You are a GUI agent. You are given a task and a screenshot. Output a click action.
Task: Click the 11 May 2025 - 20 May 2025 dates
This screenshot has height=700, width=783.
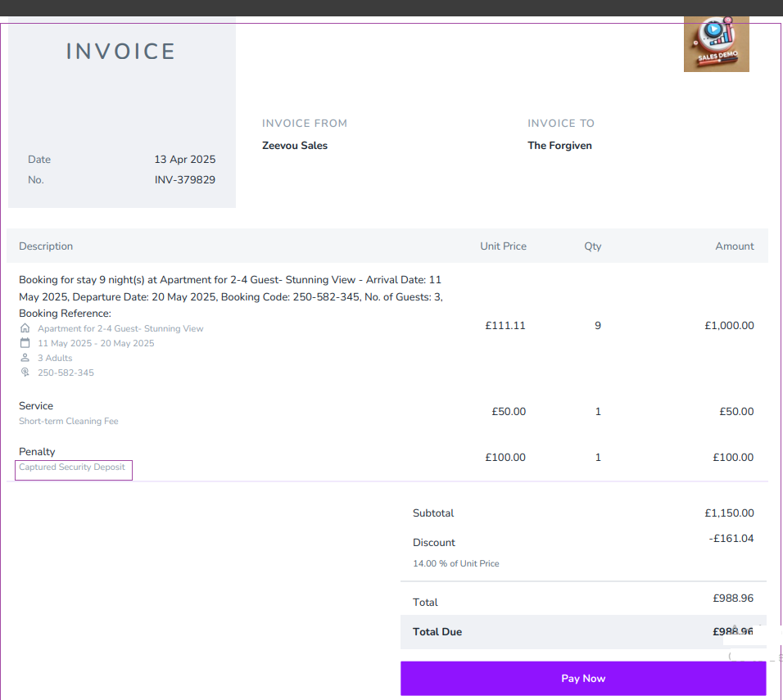point(96,343)
